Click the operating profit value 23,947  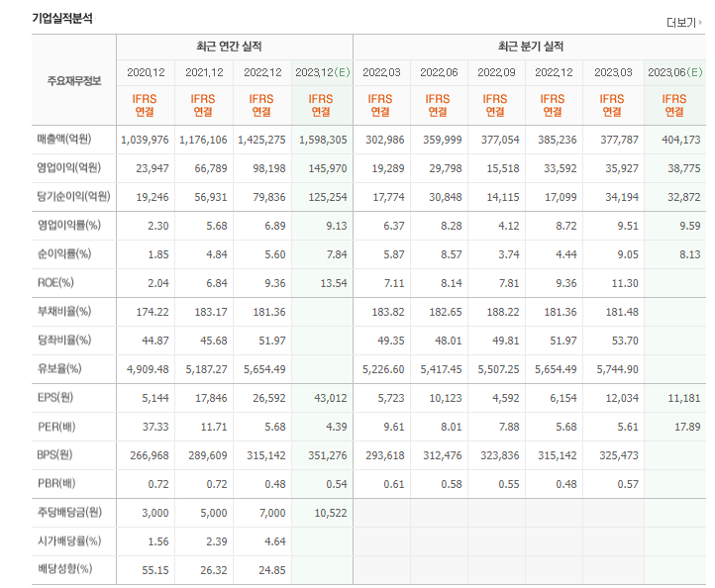click(153, 168)
